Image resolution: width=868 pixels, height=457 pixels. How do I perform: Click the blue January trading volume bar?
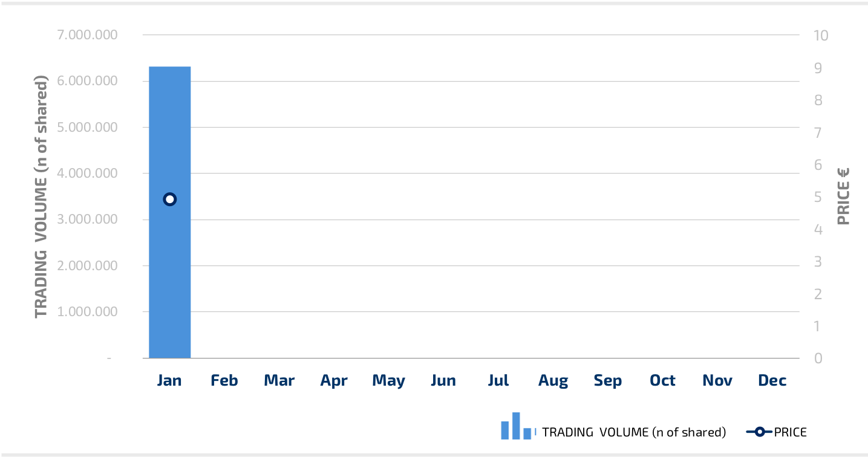[x=170, y=272]
